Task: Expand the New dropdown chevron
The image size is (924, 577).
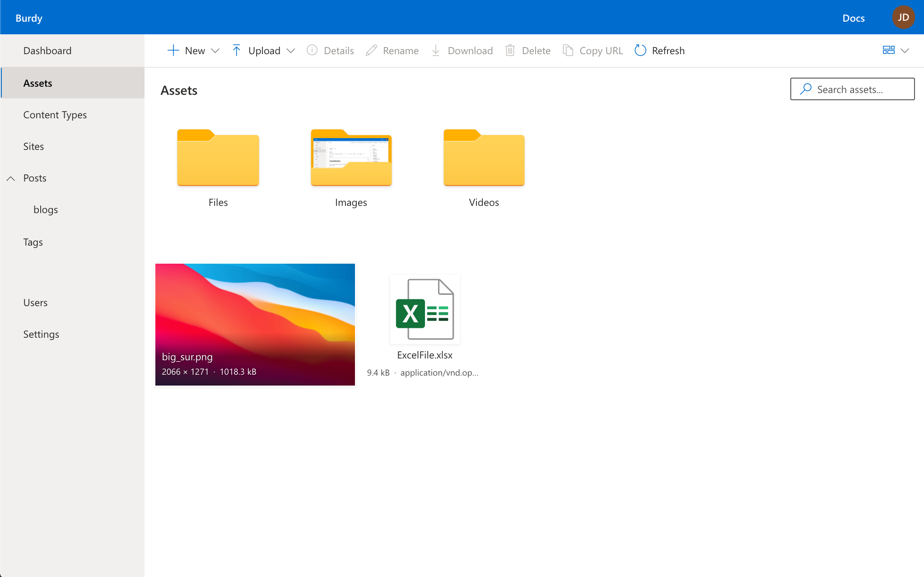Action: [215, 51]
